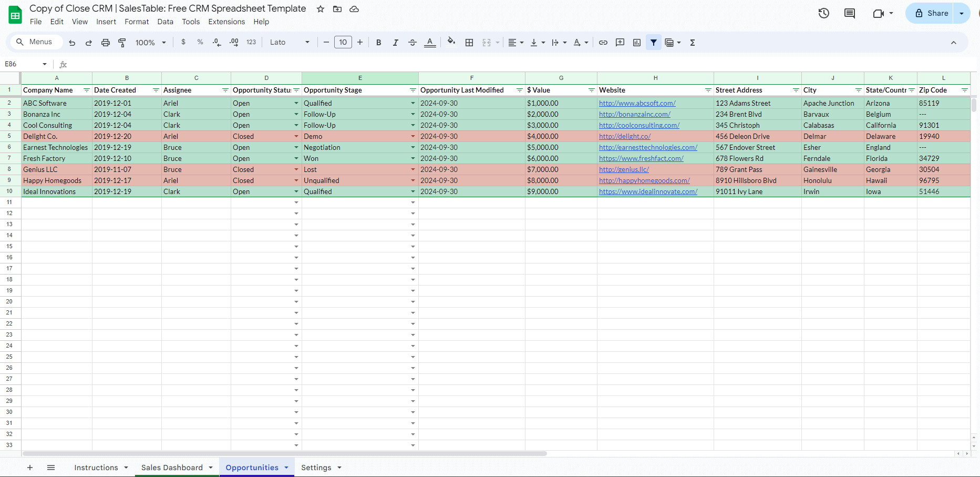Open the borders menu
The image size is (980, 477).
(469, 42)
